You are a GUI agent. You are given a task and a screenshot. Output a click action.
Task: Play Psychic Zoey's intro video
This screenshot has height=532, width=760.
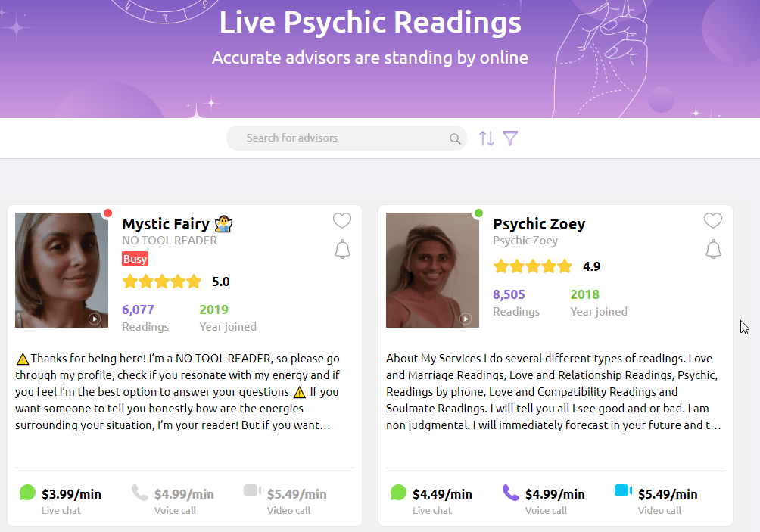pos(466,319)
